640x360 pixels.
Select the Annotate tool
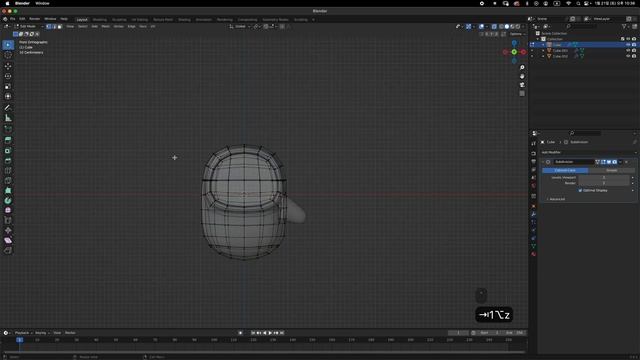(8, 108)
